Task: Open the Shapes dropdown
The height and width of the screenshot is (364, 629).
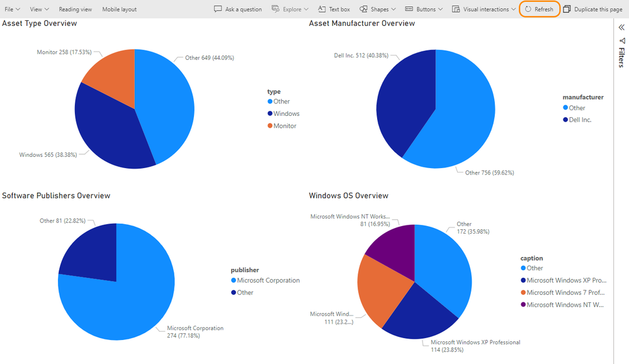Action: tap(378, 9)
